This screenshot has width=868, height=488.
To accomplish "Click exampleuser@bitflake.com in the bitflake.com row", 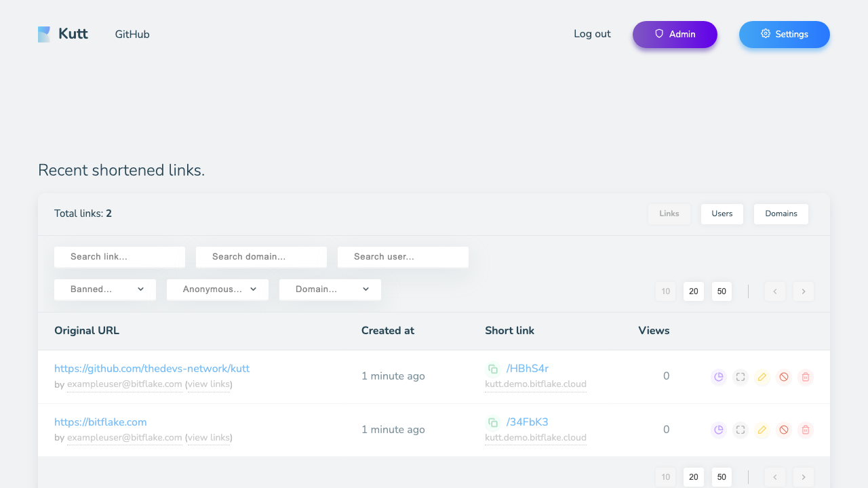I will coord(125,438).
